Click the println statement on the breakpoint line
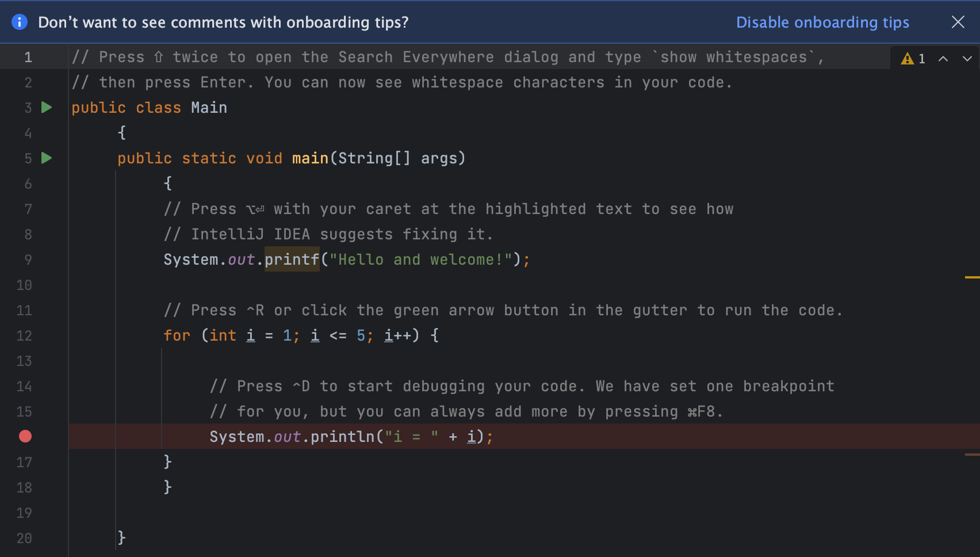This screenshot has width=980, height=557. (343, 437)
